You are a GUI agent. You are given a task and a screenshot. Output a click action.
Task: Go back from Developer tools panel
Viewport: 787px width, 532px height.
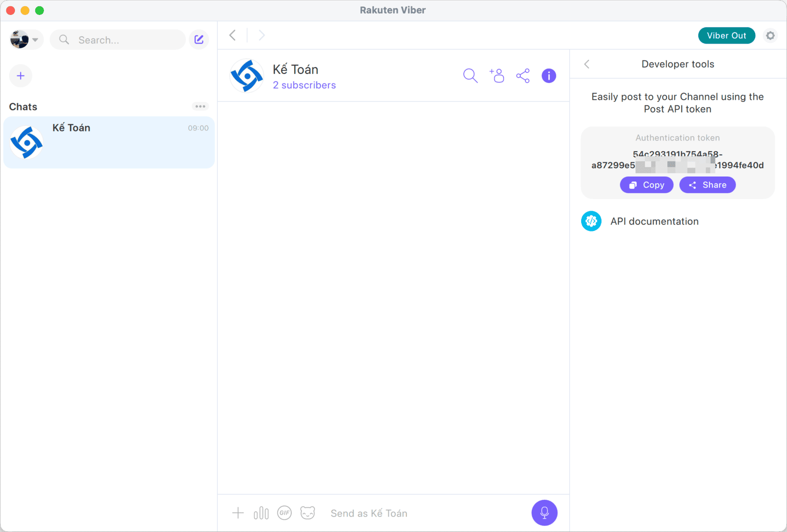[587, 64]
